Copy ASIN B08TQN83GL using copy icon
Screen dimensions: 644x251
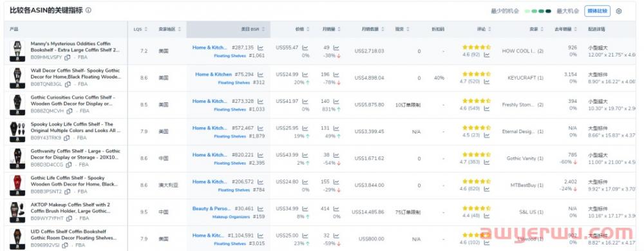68,84
